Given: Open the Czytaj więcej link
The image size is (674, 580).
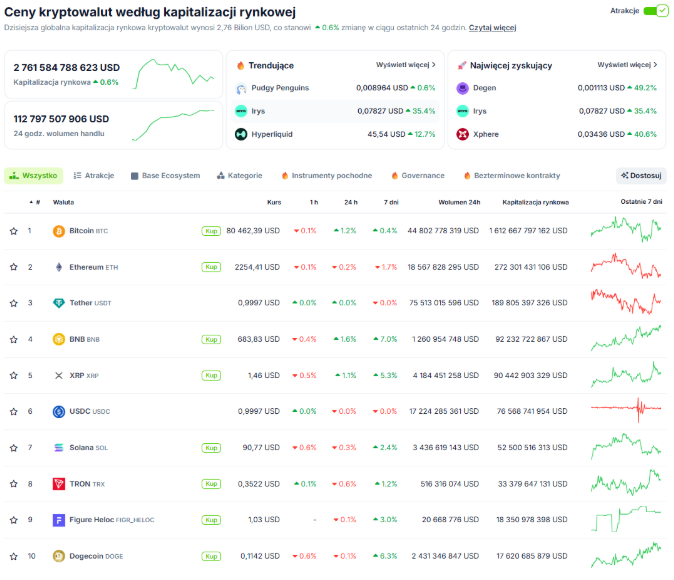Looking at the screenshot, I should 492,28.
